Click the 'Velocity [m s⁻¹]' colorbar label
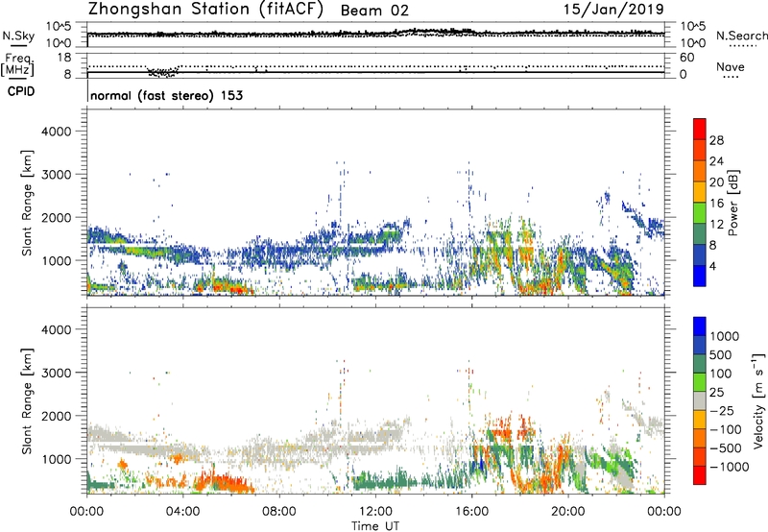Screen dimensions: 768x532 point(758,400)
